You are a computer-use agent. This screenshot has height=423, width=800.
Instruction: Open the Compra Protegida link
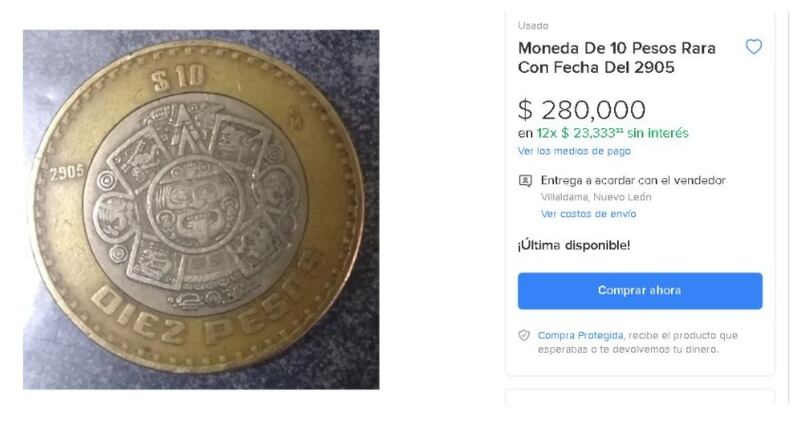pyautogui.click(x=580, y=335)
